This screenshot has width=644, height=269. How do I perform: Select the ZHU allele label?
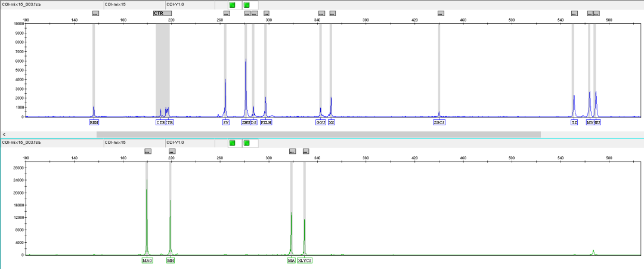tap(246, 122)
